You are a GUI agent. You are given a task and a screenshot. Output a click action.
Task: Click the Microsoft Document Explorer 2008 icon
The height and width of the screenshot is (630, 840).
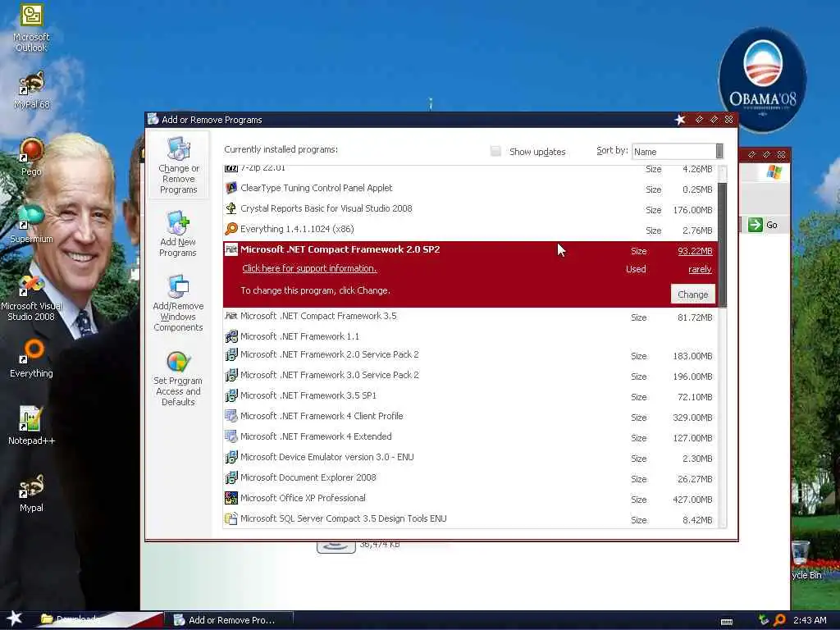(231, 477)
